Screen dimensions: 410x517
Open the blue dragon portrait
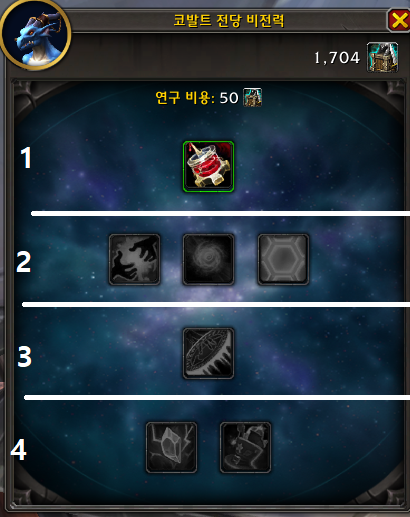point(35,35)
